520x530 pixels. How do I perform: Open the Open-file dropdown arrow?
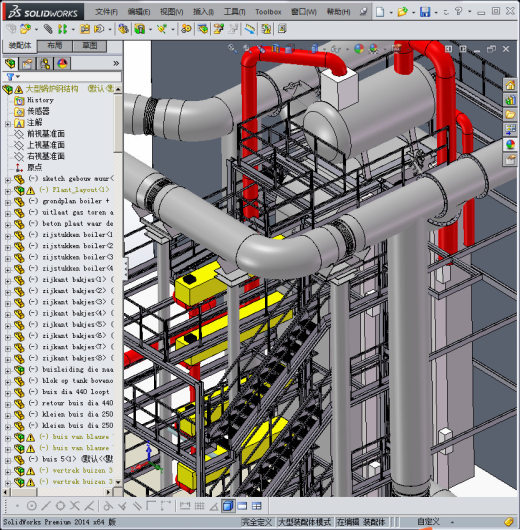[x=413, y=13]
